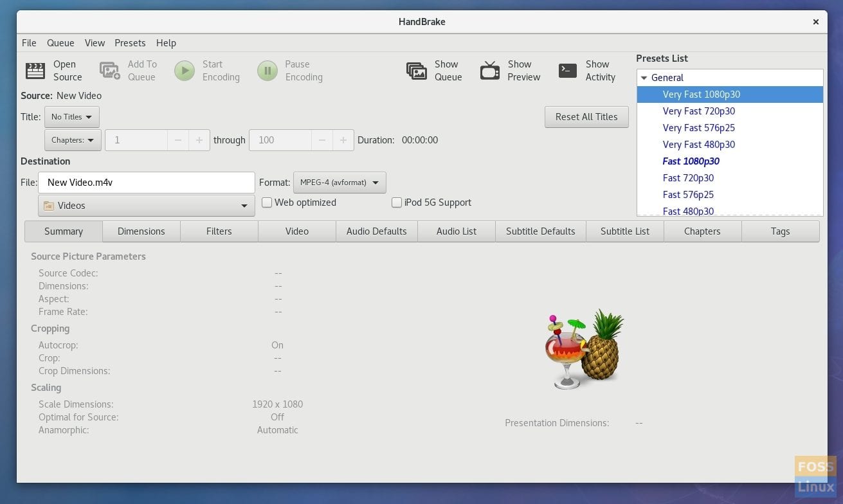The width and height of the screenshot is (843, 504).
Task: Click the Show Preview TV icon
Action: point(490,71)
